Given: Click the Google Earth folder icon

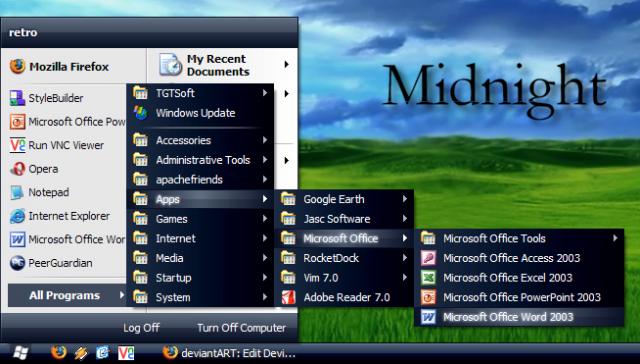Looking at the screenshot, I should [288, 200].
